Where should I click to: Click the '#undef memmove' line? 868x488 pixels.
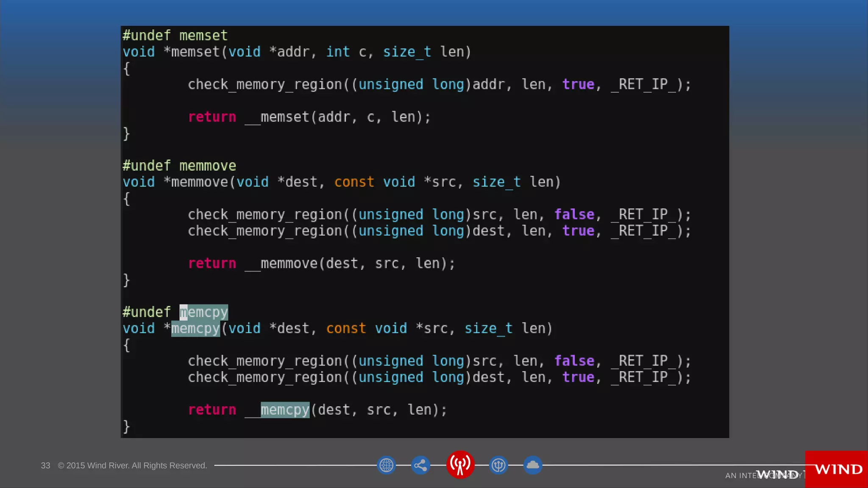click(x=179, y=166)
